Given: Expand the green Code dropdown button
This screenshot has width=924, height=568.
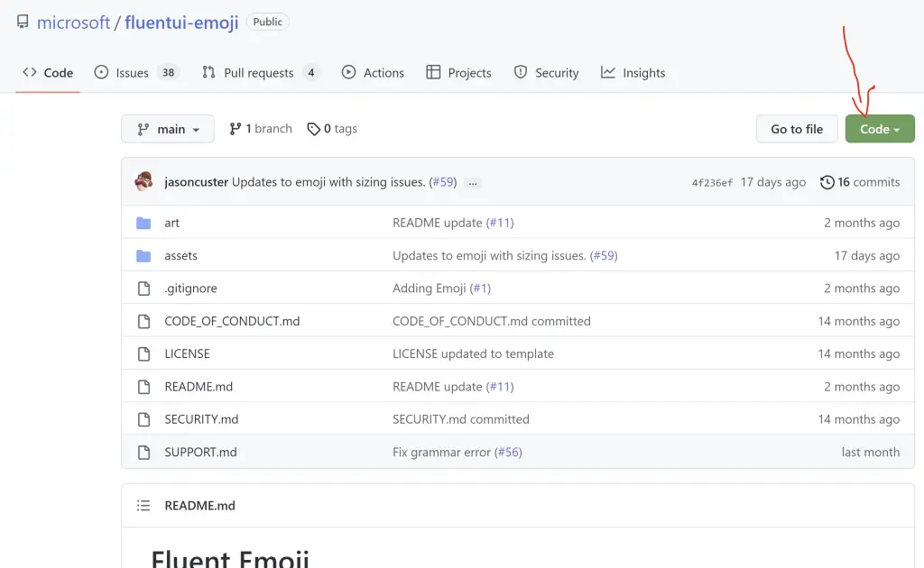Looking at the screenshot, I should (x=880, y=129).
